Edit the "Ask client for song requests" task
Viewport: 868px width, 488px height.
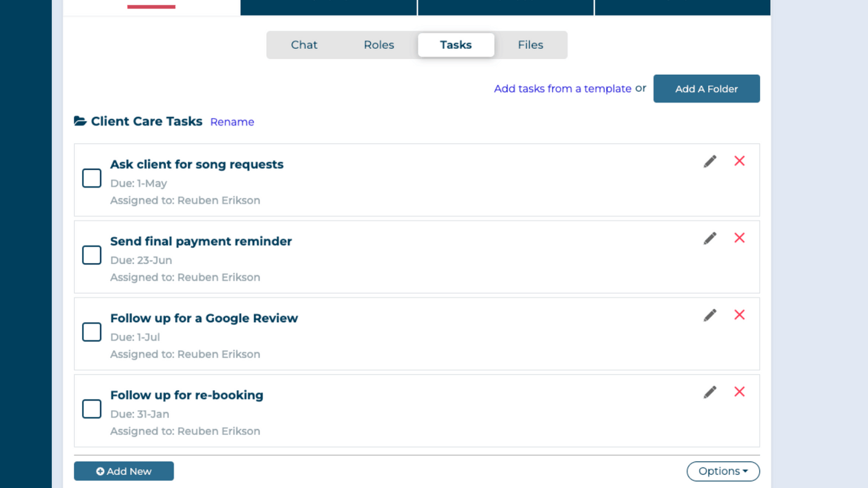click(x=710, y=160)
